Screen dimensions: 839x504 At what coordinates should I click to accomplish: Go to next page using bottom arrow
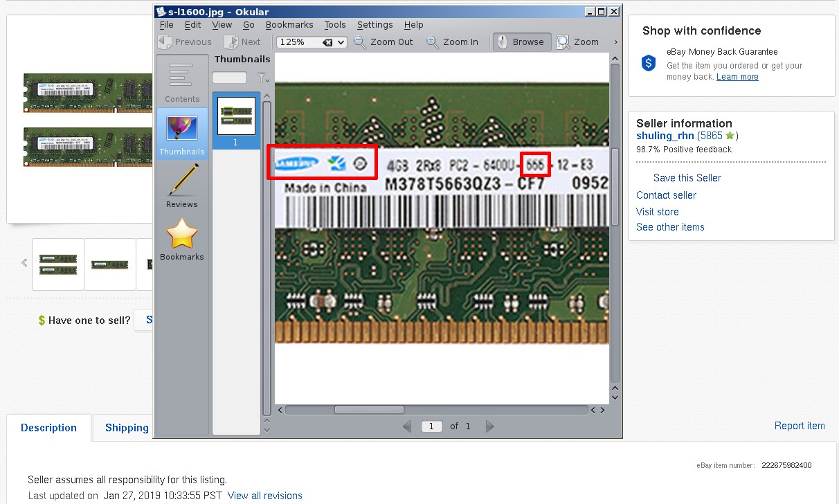(490, 426)
